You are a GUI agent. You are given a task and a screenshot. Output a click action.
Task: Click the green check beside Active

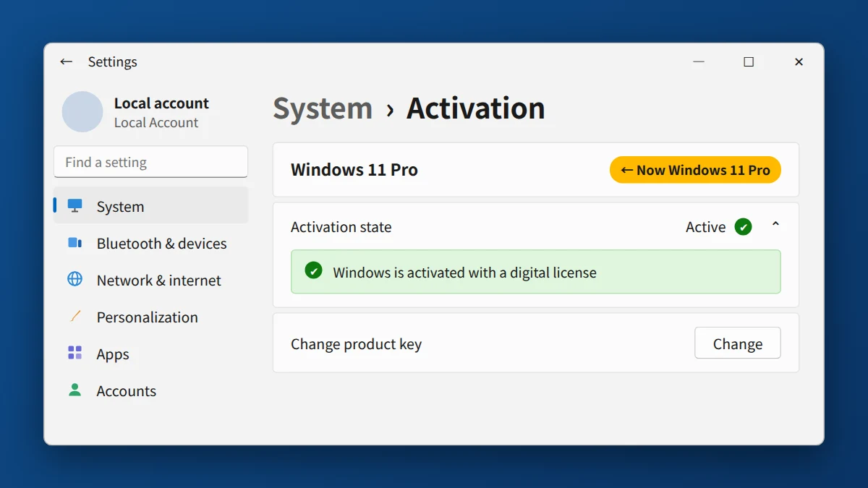point(743,227)
